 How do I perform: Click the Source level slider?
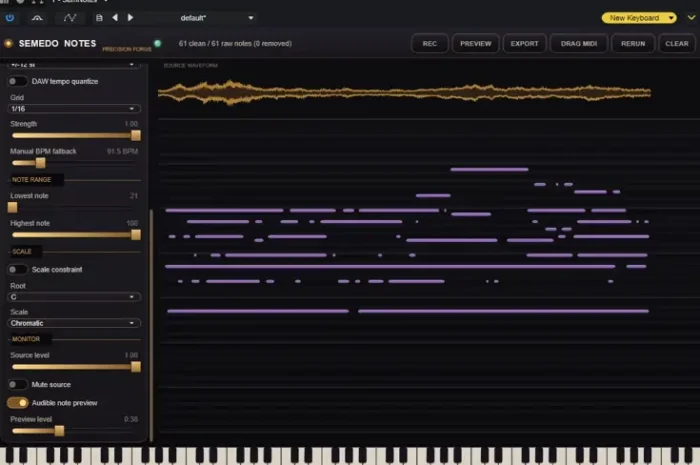[x=76, y=367]
